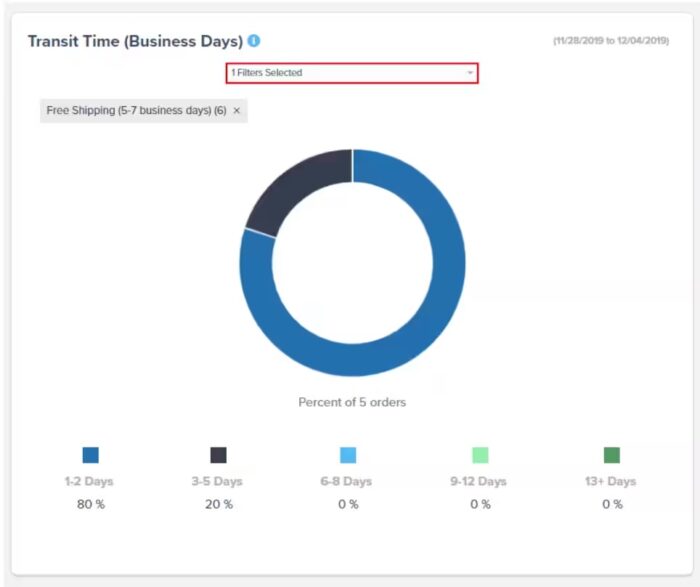Click the 9-12 Days light green swatch
Viewport: 700px width, 587px height.
click(480, 455)
